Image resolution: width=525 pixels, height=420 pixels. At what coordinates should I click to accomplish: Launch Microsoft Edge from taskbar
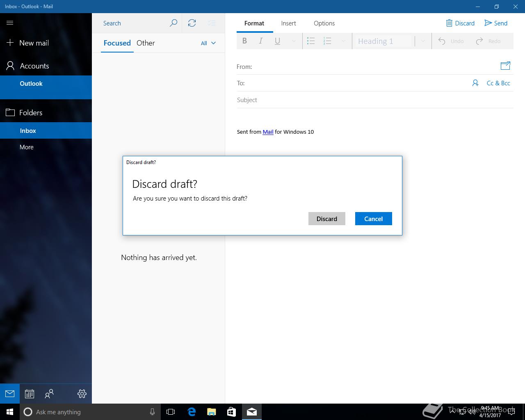coord(192,412)
